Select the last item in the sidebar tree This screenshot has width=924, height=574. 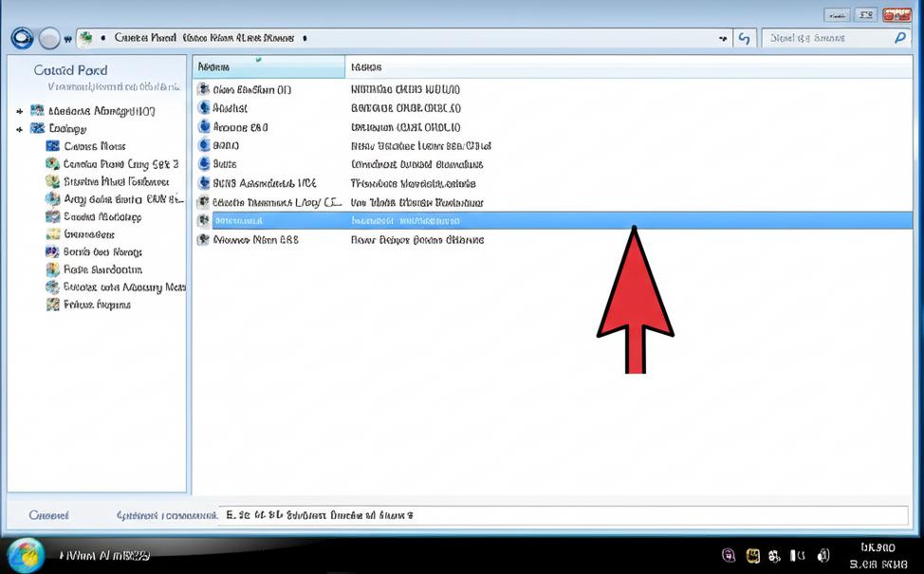coord(96,305)
